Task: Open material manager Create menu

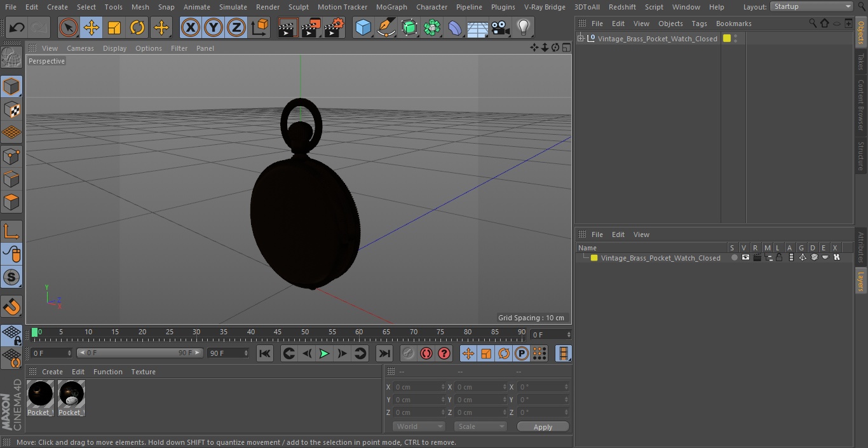Action: (52, 372)
